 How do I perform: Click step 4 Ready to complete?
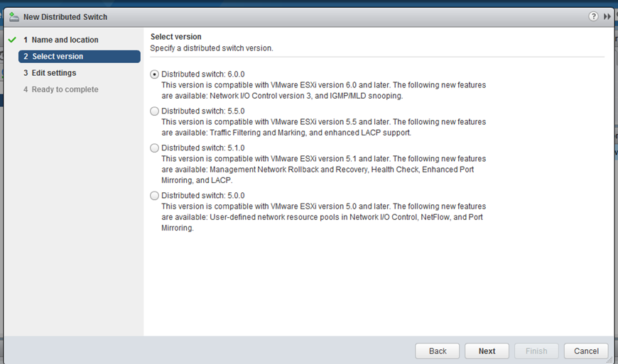pos(60,89)
